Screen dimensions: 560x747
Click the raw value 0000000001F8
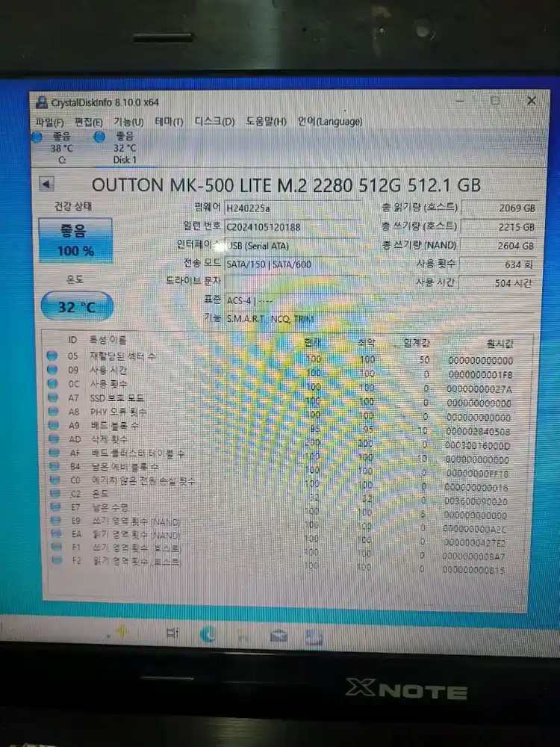[x=480, y=375]
